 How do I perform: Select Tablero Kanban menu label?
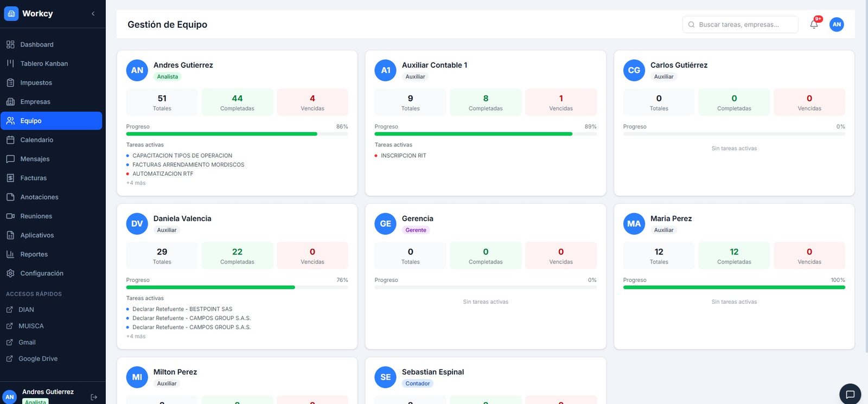44,63
